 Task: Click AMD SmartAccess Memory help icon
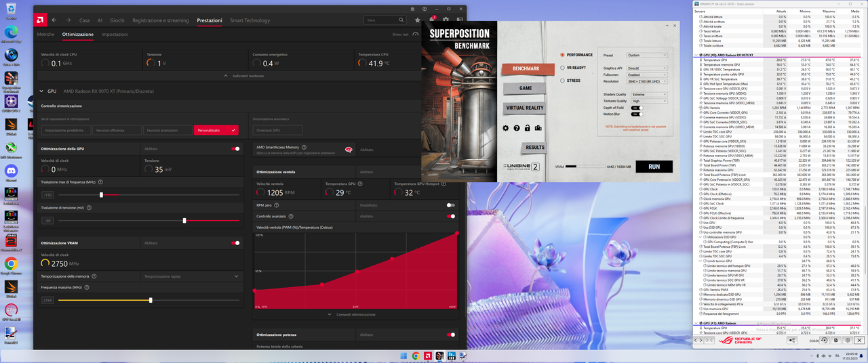pyautogui.click(x=304, y=147)
